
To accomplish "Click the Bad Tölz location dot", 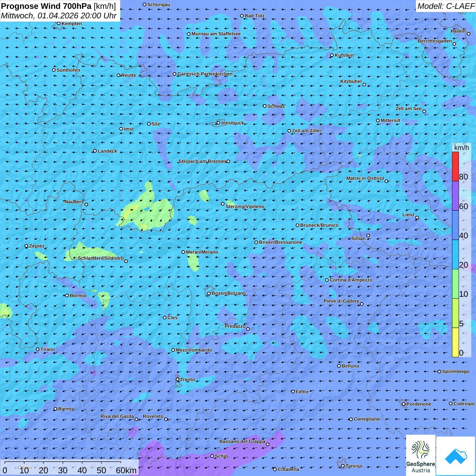I will point(242,16).
